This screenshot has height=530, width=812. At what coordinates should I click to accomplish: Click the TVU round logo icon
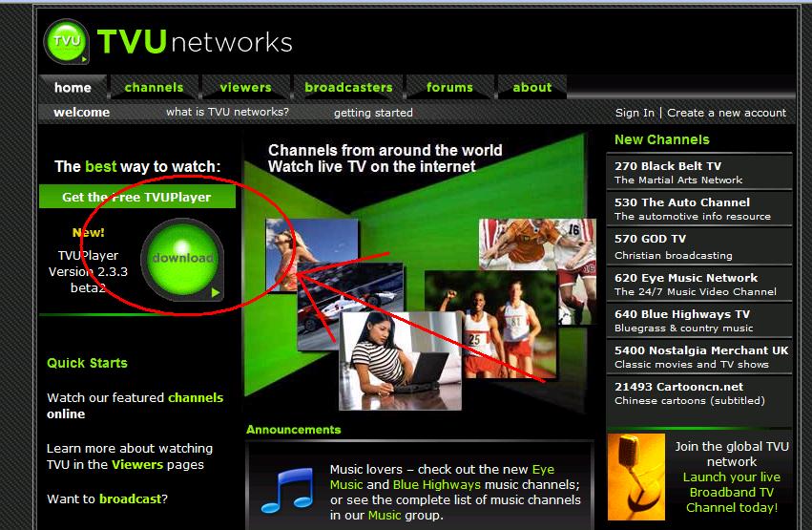66,41
